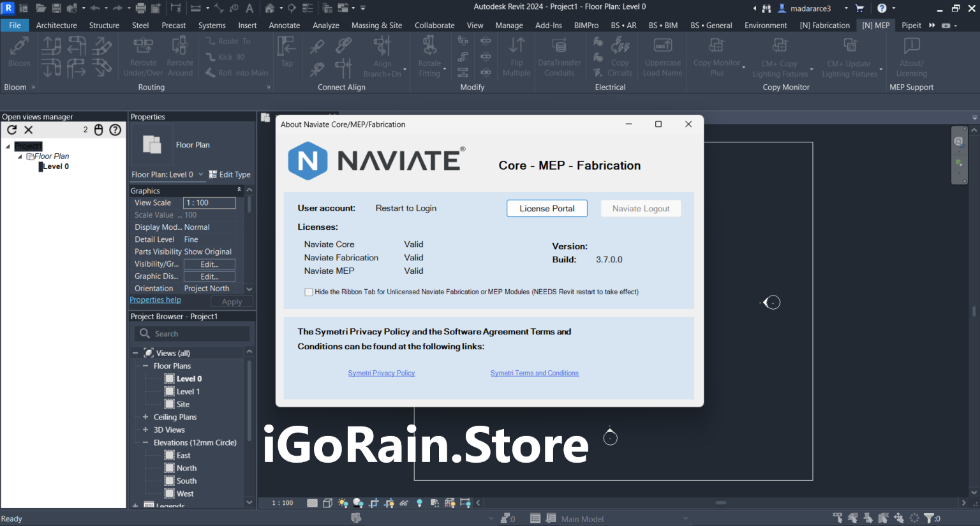Expand the 3D Views tree node

pyautogui.click(x=145, y=430)
